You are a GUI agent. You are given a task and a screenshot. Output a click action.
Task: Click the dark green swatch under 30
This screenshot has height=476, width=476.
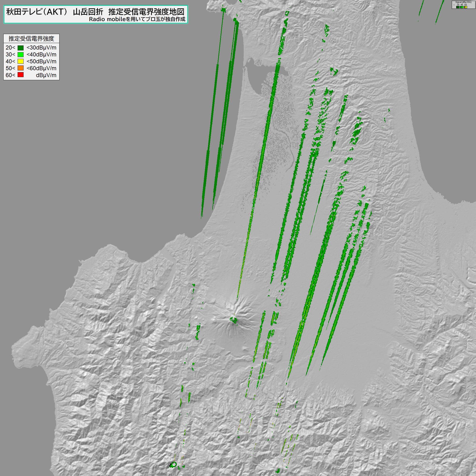pyautogui.click(x=458, y=7)
